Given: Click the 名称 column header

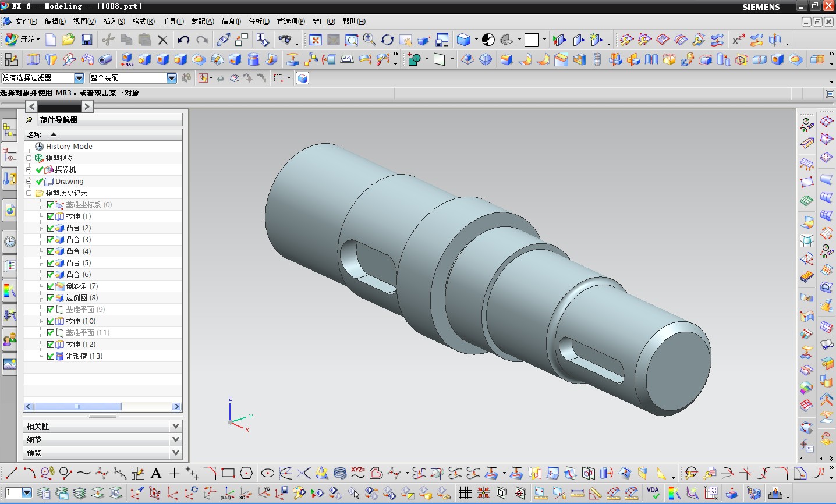Looking at the screenshot, I should pos(102,134).
